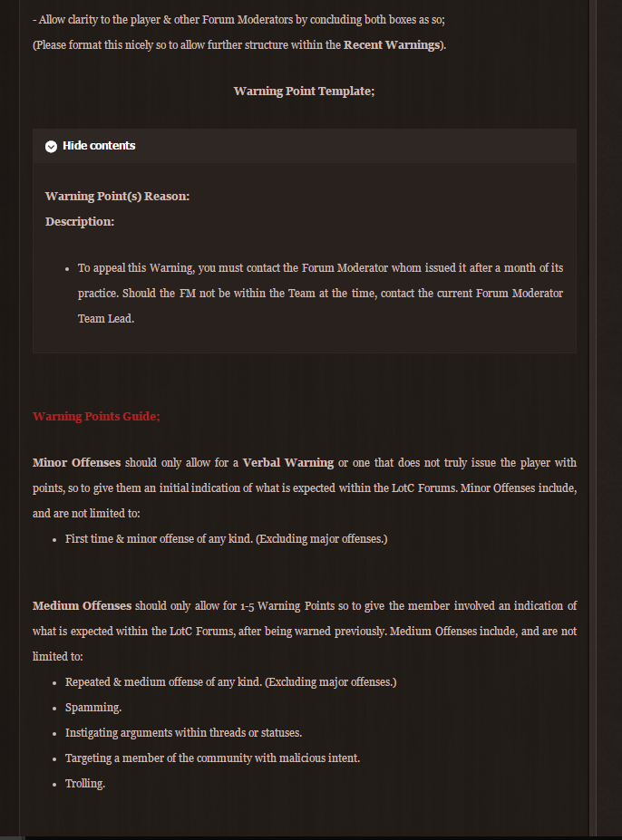Click the Spamming bullet item
The width and height of the screenshot is (622, 840).
pos(93,707)
